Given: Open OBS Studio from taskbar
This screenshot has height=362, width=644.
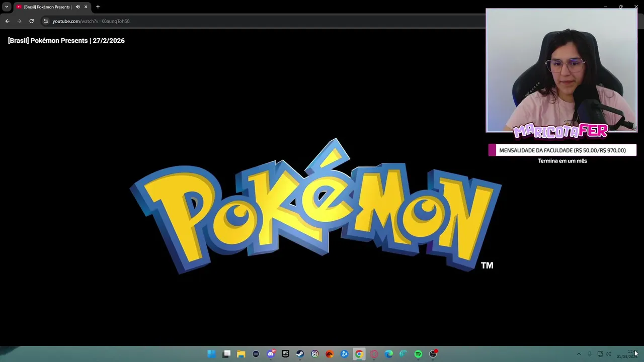Looking at the screenshot, I should (x=433, y=354).
